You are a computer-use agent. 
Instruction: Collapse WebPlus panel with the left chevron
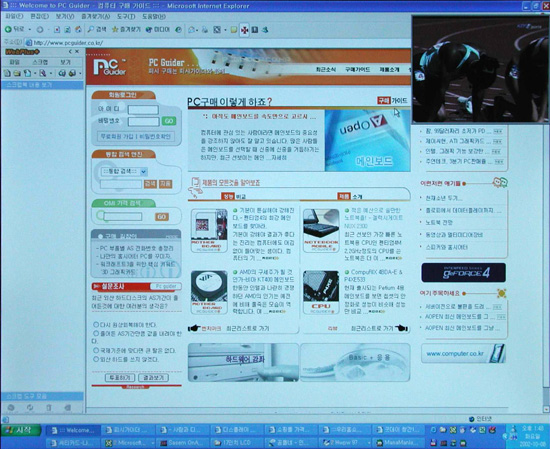[70, 52]
